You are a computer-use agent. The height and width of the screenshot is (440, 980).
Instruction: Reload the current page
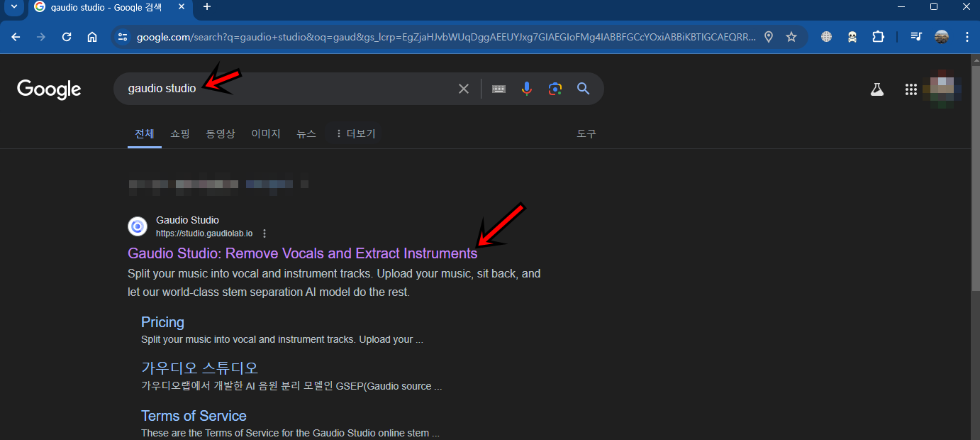coord(67,37)
